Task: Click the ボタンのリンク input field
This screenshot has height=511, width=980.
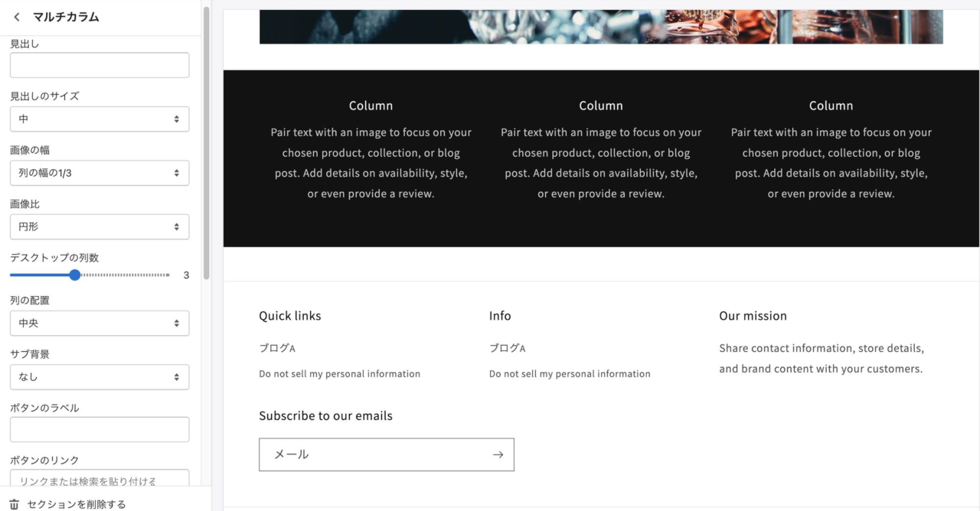Action: 100,480
